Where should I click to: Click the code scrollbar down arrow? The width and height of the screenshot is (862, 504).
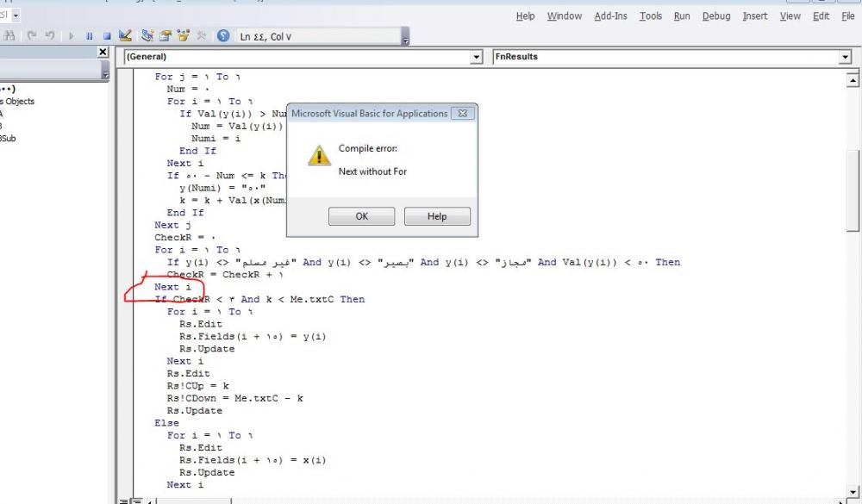click(x=853, y=491)
